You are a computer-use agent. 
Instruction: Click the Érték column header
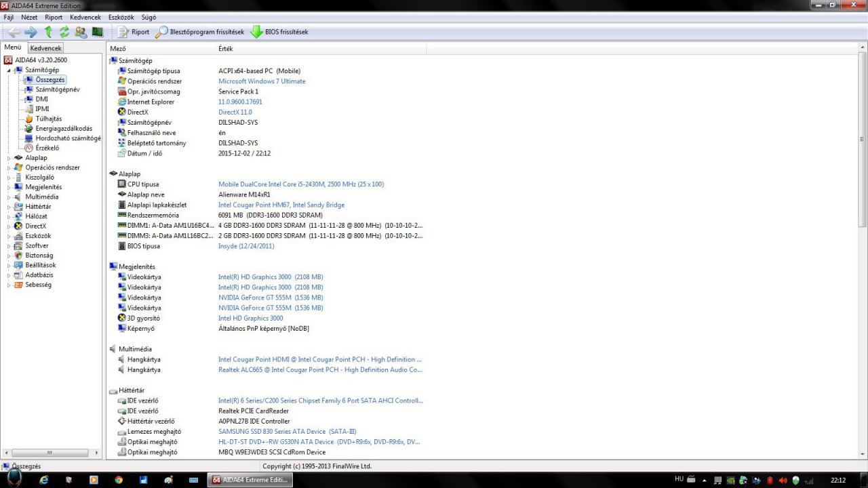321,48
